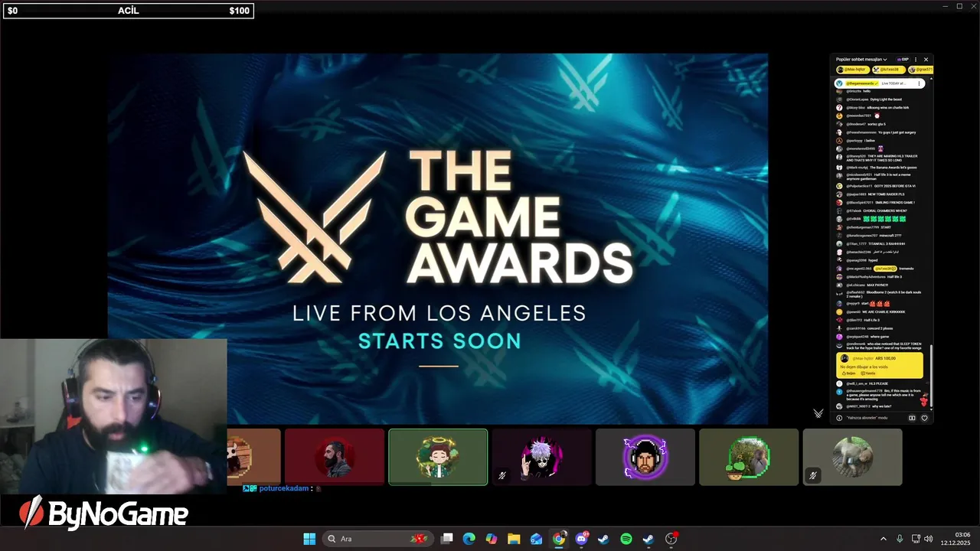Open Microsoft Copilot from the taskbar
This screenshot has height=551, width=980.
click(x=492, y=539)
